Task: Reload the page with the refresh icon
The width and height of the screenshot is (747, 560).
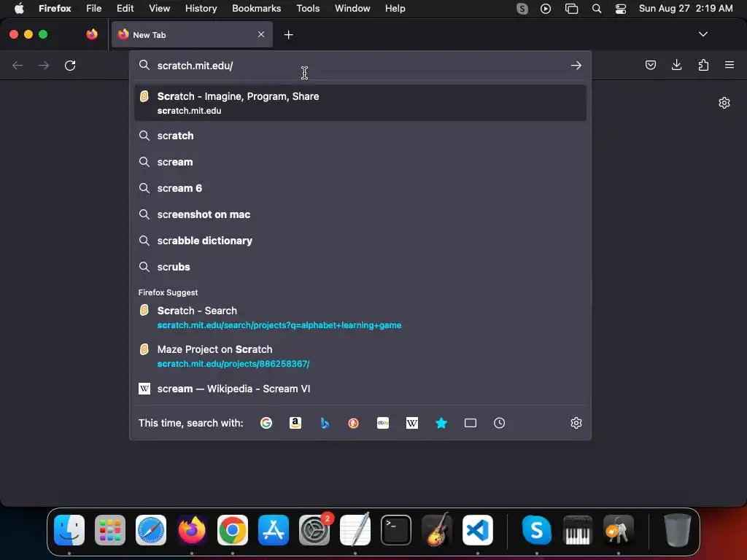Action: [70, 65]
